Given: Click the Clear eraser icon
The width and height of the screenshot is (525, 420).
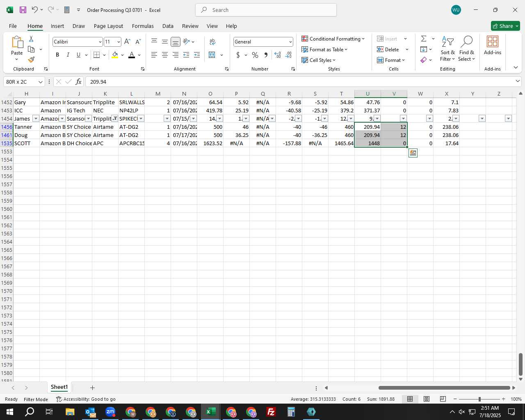Looking at the screenshot, I should click(424, 60).
